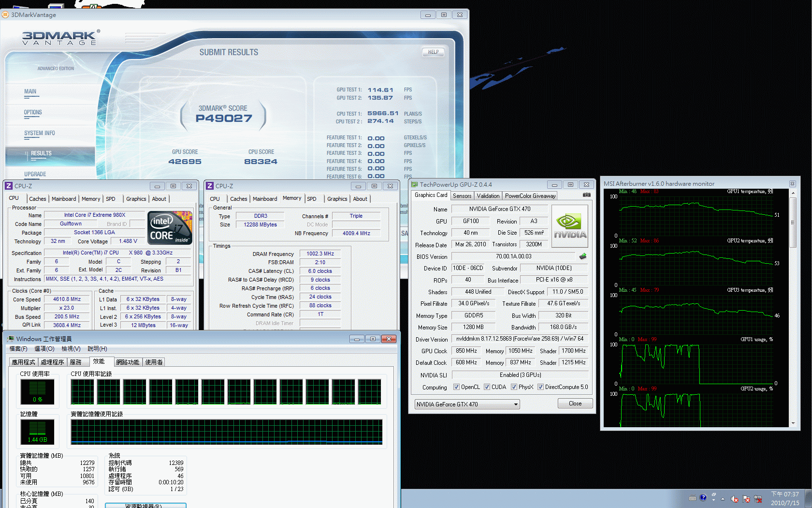Click the BIOS save chip icon in GPU-Z

583,256
